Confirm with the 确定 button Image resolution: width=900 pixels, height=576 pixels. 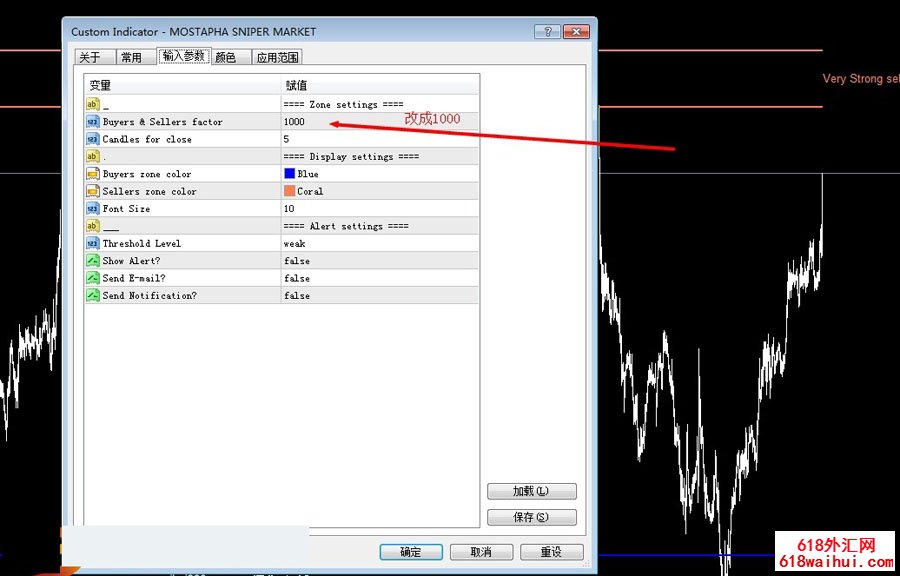point(411,552)
